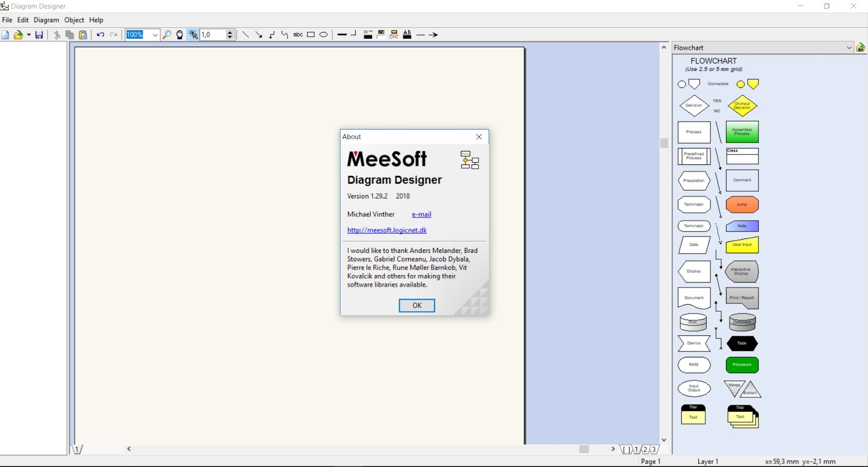Click the Paste clipboard icon

pyautogui.click(x=83, y=35)
